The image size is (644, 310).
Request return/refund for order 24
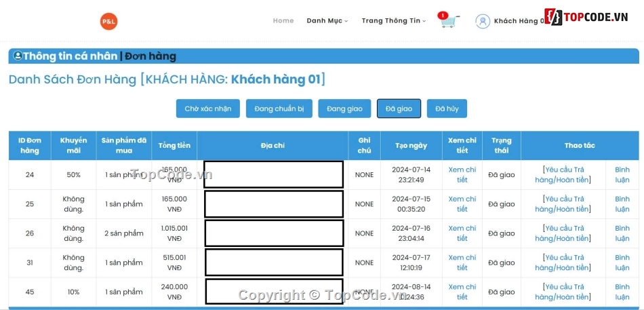pos(563,175)
